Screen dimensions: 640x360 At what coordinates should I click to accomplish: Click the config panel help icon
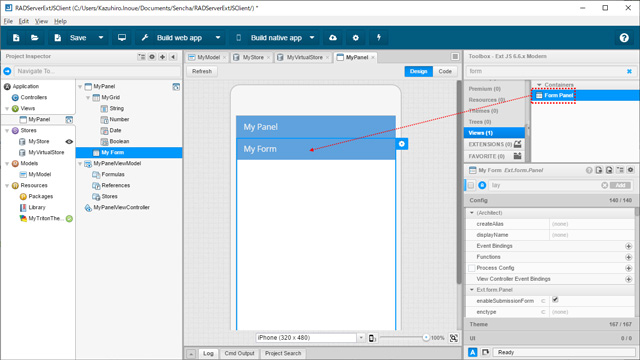click(589, 171)
